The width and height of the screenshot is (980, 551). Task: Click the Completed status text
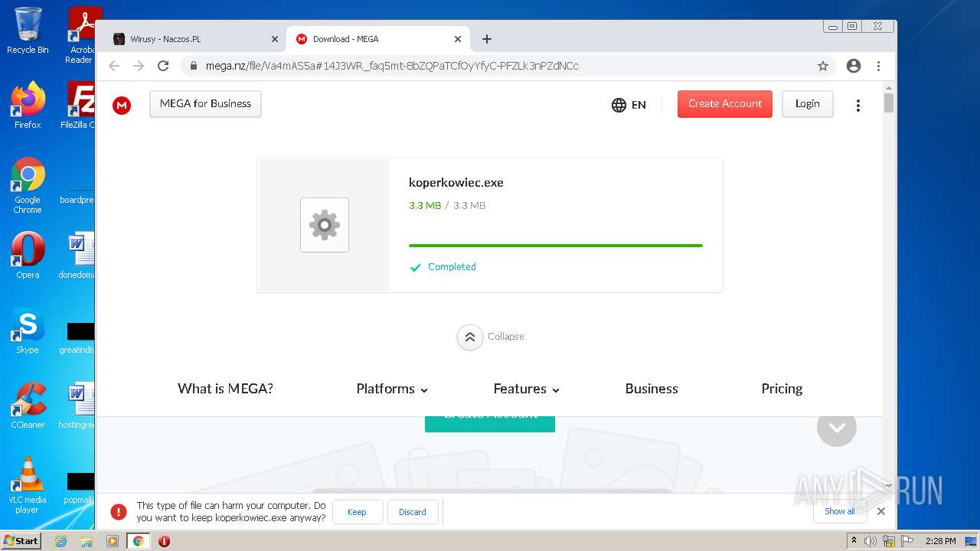pos(452,267)
